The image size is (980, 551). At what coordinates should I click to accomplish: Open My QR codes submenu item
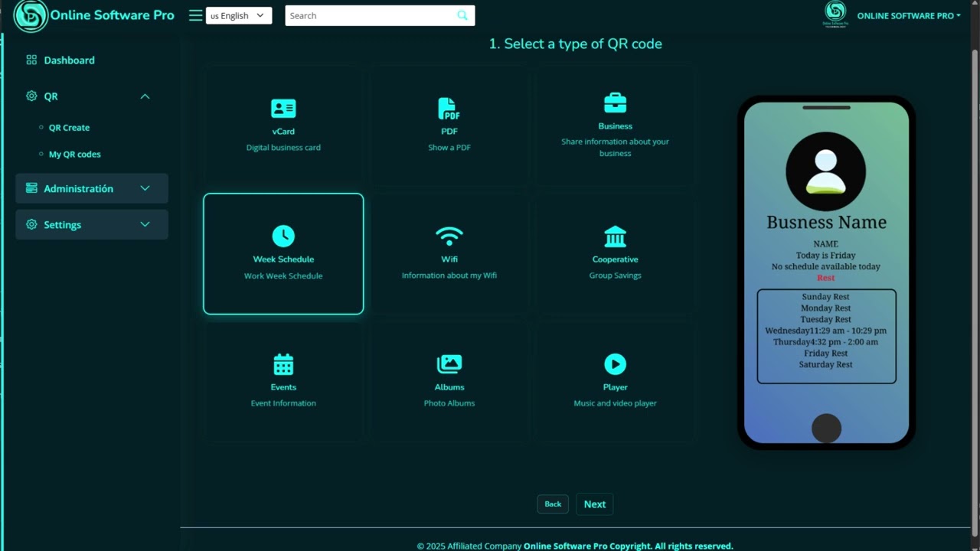[x=75, y=154]
